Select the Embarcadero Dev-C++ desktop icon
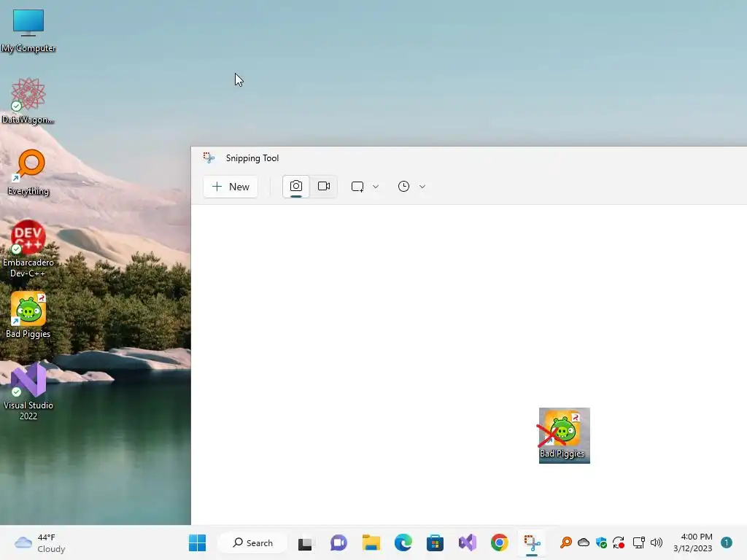This screenshot has width=747, height=560. 28,249
